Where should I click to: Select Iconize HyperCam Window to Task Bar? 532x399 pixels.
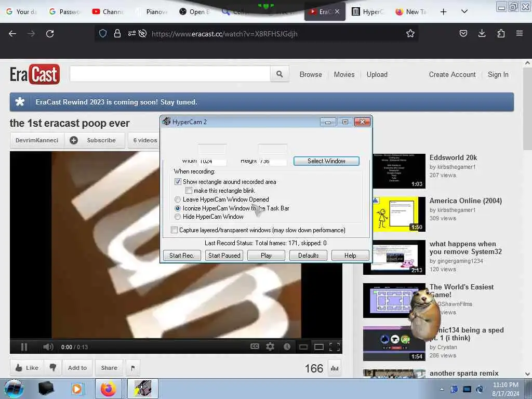click(x=178, y=208)
